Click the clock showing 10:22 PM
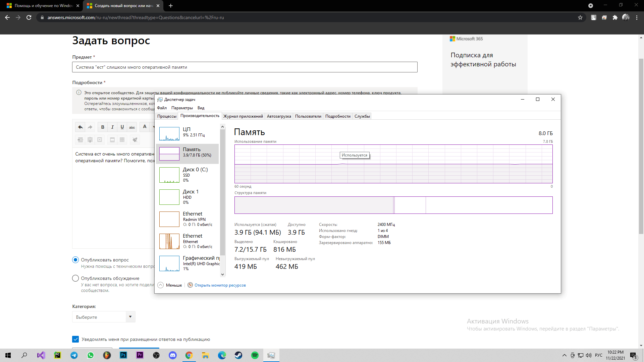Image resolution: width=644 pixels, height=362 pixels. [x=615, y=355]
